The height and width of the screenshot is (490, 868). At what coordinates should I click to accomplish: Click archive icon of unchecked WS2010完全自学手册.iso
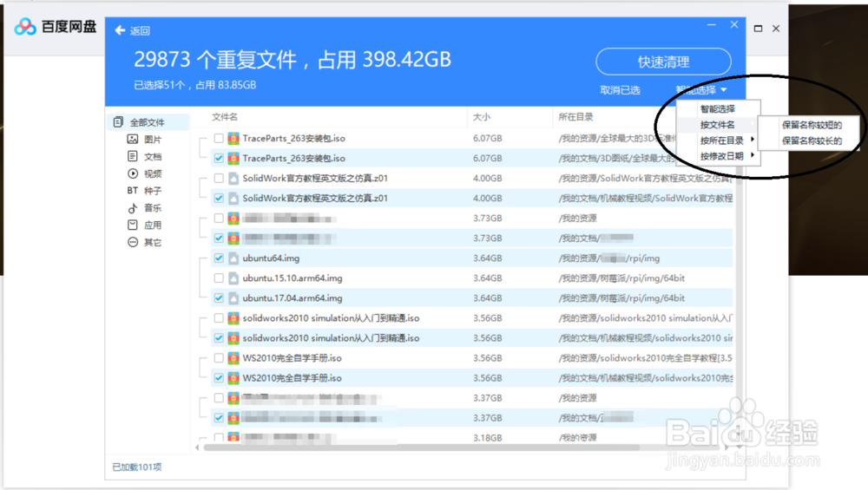pyautogui.click(x=233, y=358)
